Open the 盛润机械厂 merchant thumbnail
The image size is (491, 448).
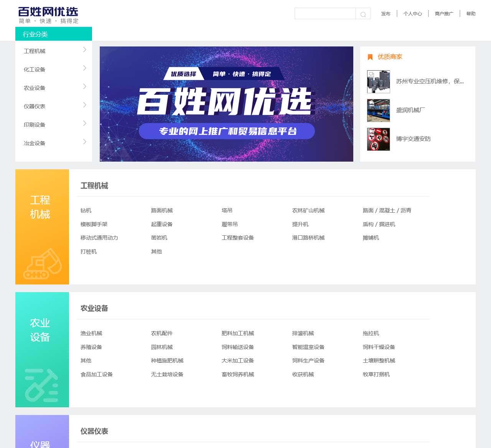[378, 110]
